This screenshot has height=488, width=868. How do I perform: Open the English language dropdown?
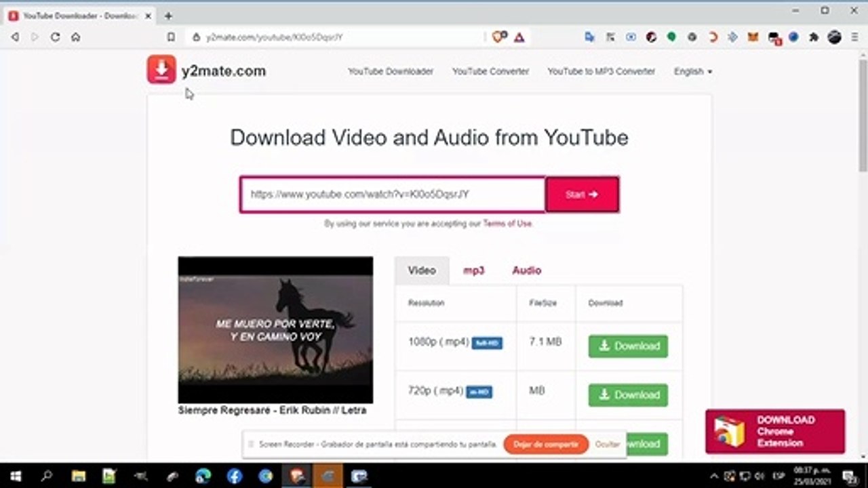[x=693, y=71]
